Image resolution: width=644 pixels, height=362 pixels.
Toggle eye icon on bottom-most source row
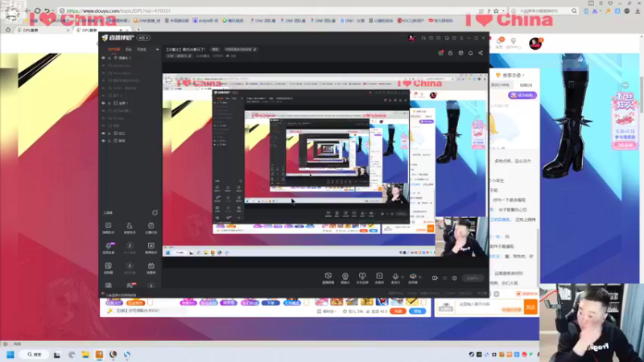(104, 141)
